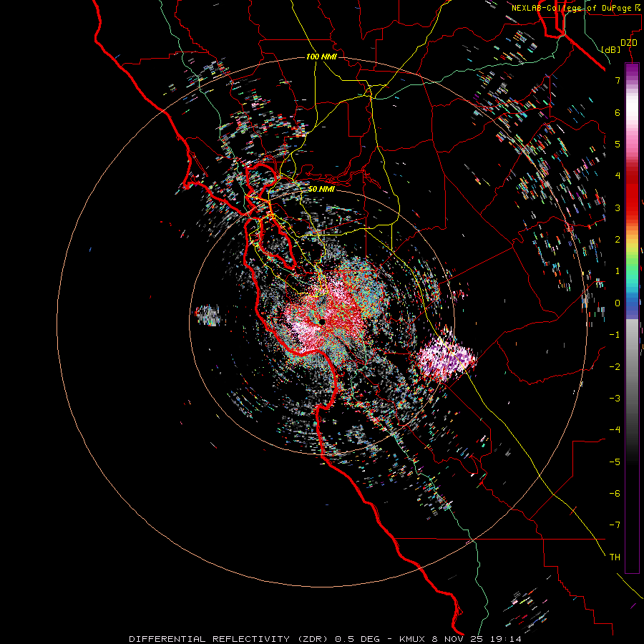This screenshot has width=644, height=644.
Task: Click the 0 value on the dB scale
Action: pos(618,303)
